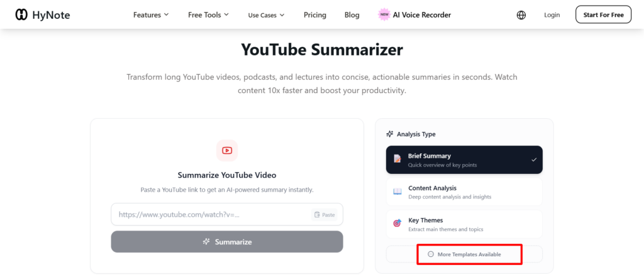Click the Key Themes target icon
Image resolution: width=644 pixels, height=277 pixels.
397,224
